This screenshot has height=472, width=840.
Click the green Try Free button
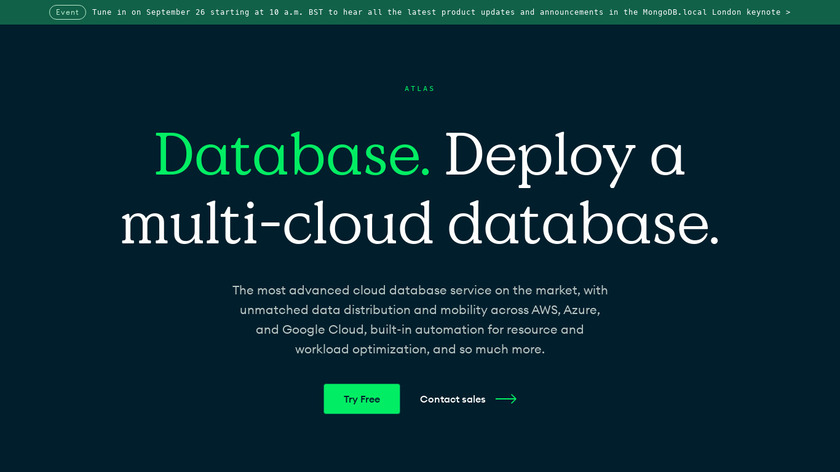[362, 399]
